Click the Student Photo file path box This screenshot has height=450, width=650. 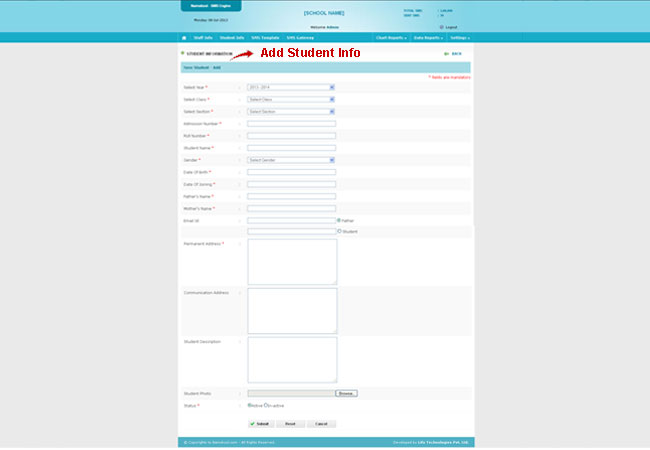click(x=291, y=393)
